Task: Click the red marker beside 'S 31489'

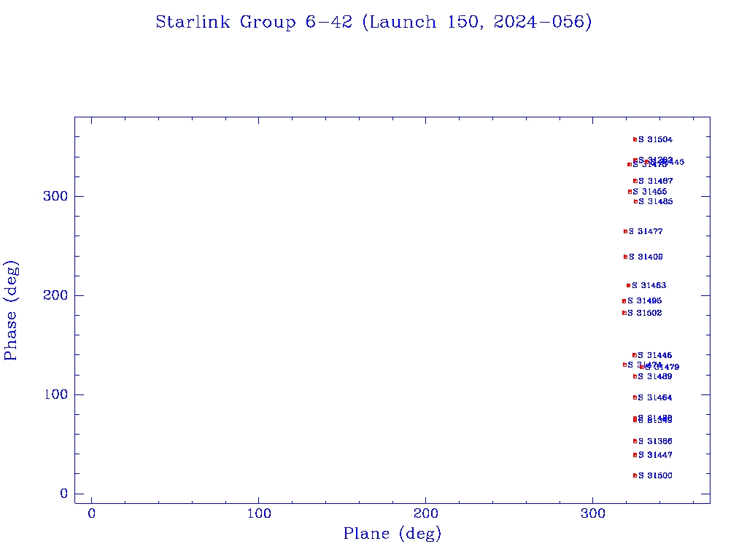Action: [635, 376]
